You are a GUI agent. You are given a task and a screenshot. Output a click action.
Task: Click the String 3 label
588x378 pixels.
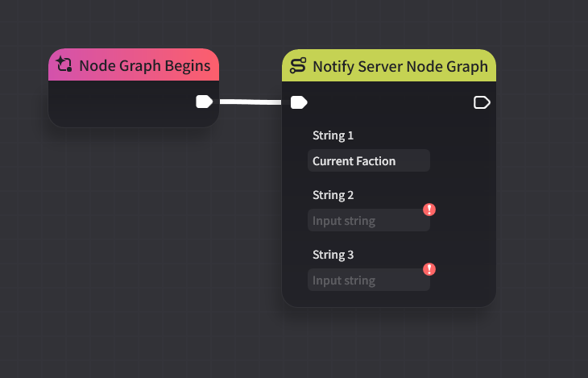click(333, 255)
